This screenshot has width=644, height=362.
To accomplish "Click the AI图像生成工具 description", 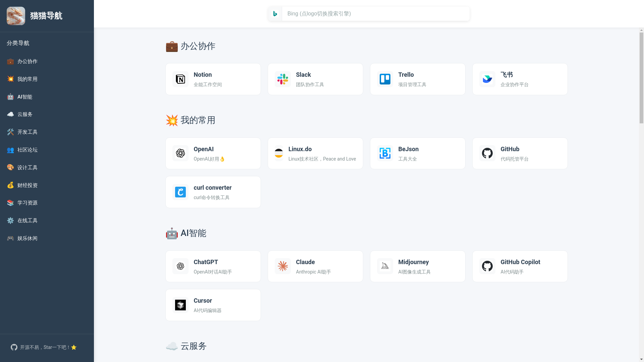I will pyautogui.click(x=414, y=272).
